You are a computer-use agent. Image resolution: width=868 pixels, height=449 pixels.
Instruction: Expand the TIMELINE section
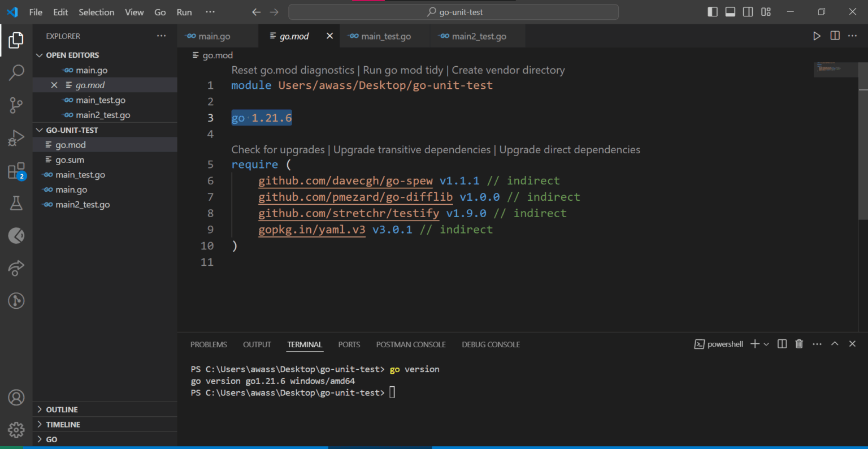[x=63, y=424]
